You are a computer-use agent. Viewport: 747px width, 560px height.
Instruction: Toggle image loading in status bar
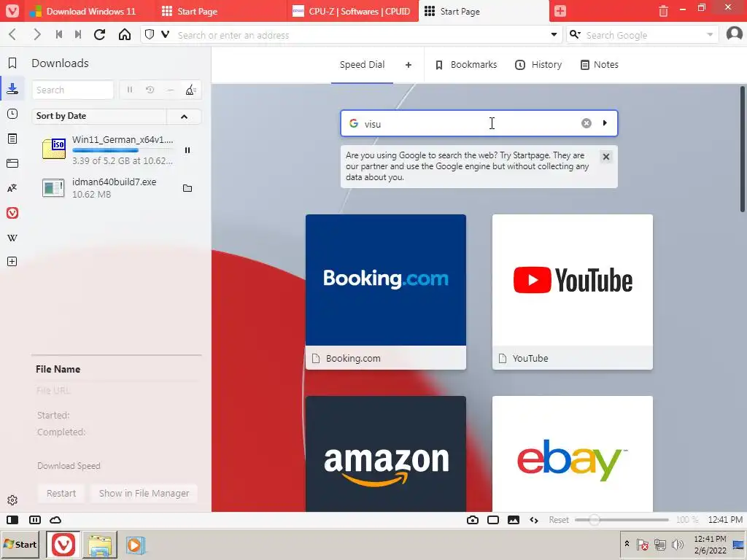514,520
